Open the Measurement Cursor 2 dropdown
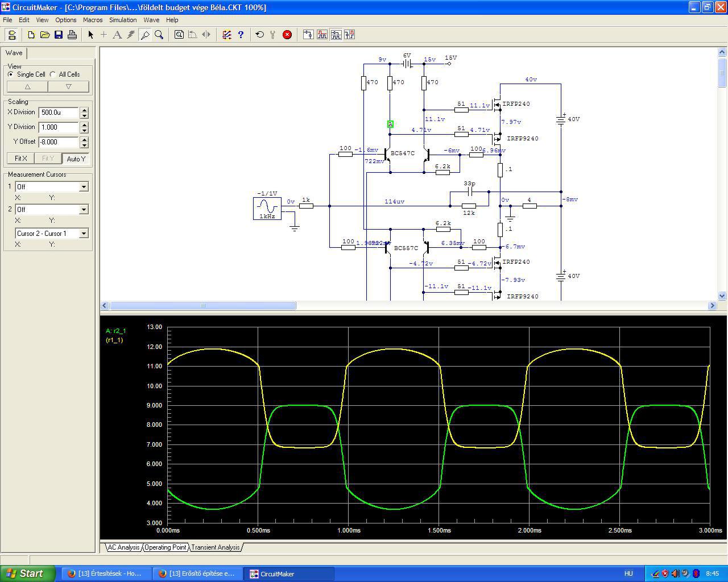 tap(84, 210)
